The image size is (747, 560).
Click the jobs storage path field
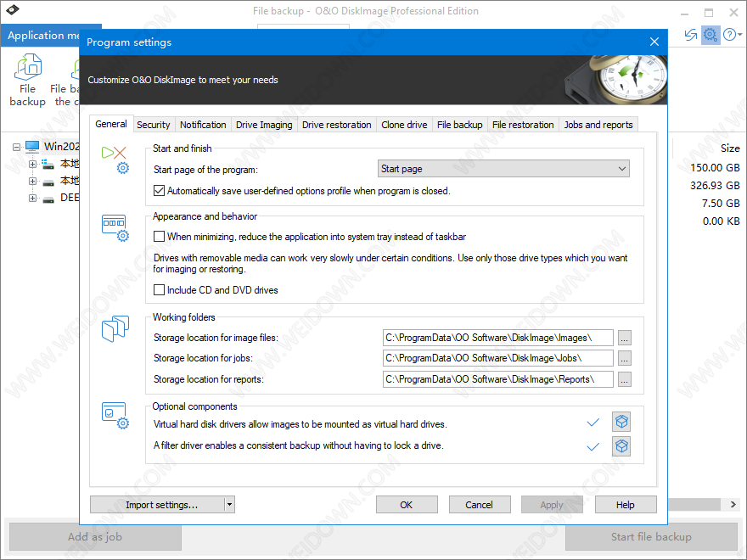pyautogui.click(x=497, y=358)
